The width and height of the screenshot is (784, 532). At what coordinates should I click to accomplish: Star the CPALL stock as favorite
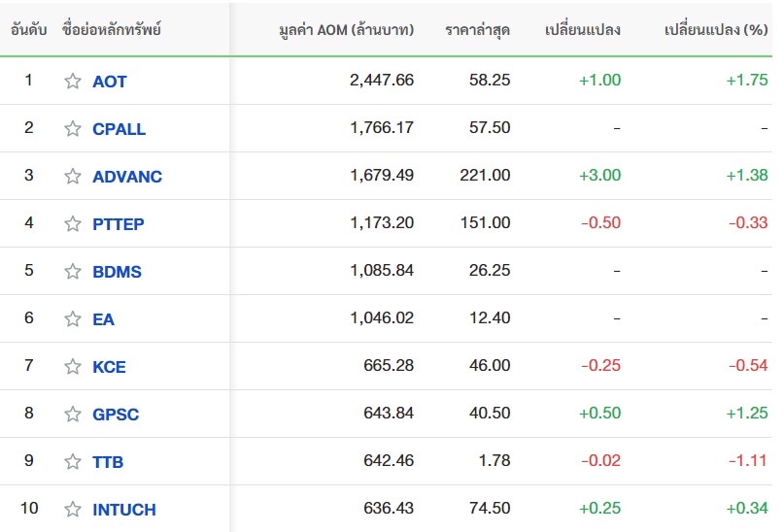73,129
